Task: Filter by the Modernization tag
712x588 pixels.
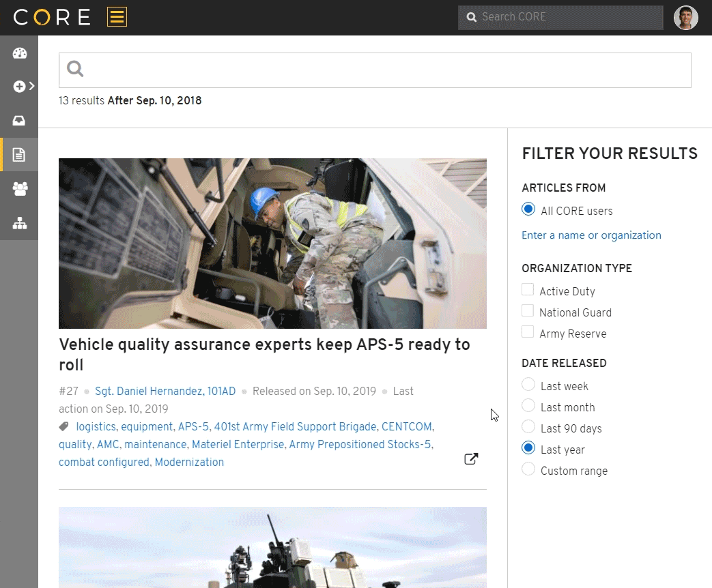Action: pyautogui.click(x=189, y=462)
